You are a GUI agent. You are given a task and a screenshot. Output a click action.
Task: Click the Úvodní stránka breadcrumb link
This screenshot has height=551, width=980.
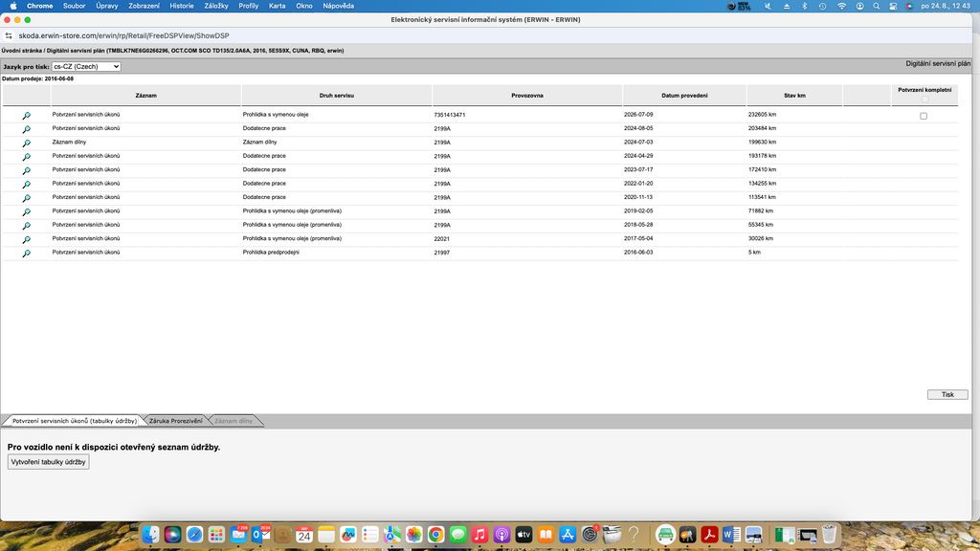[x=21, y=51]
